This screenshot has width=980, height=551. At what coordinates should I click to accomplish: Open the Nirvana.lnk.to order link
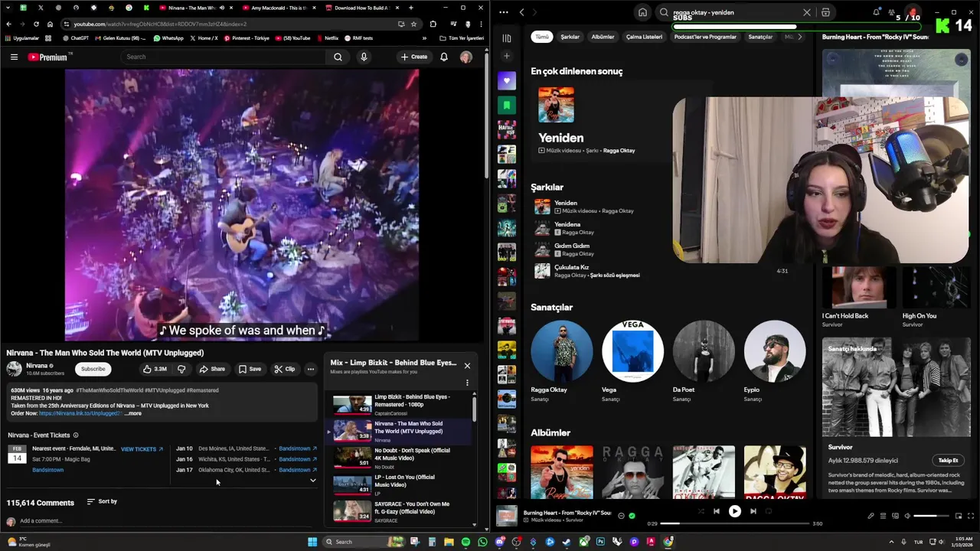[x=80, y=413]
